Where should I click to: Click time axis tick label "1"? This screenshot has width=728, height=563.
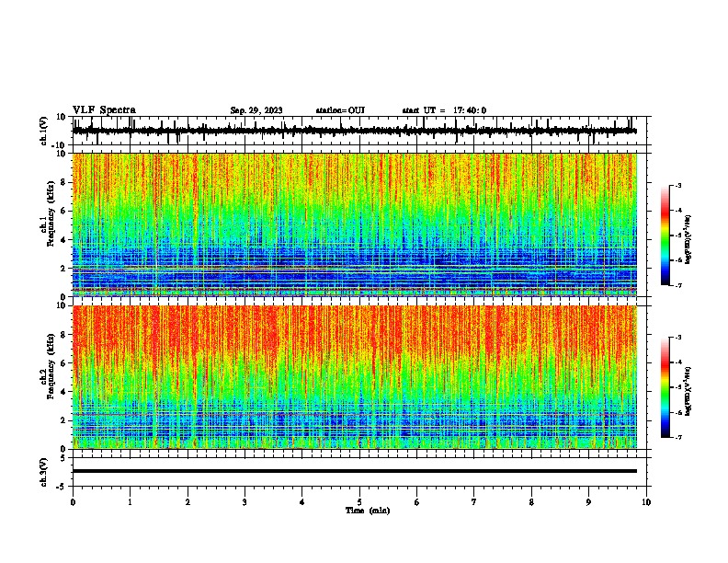tap(130, 502)
